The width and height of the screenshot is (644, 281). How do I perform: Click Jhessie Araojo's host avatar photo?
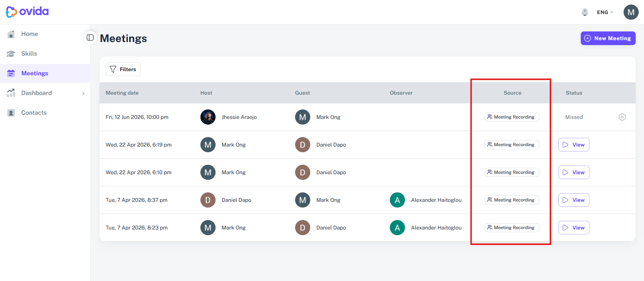[x=208, y=117]
